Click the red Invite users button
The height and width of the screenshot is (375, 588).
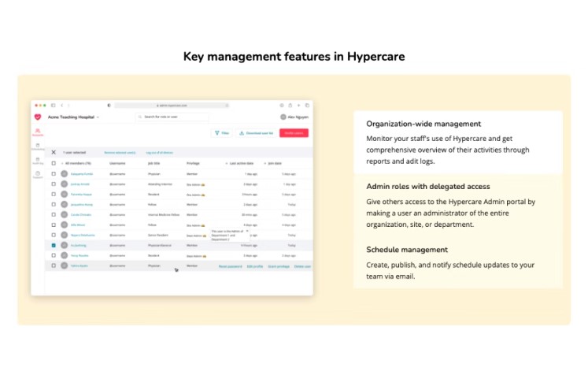pyautogui.click(x=294, y=133)
